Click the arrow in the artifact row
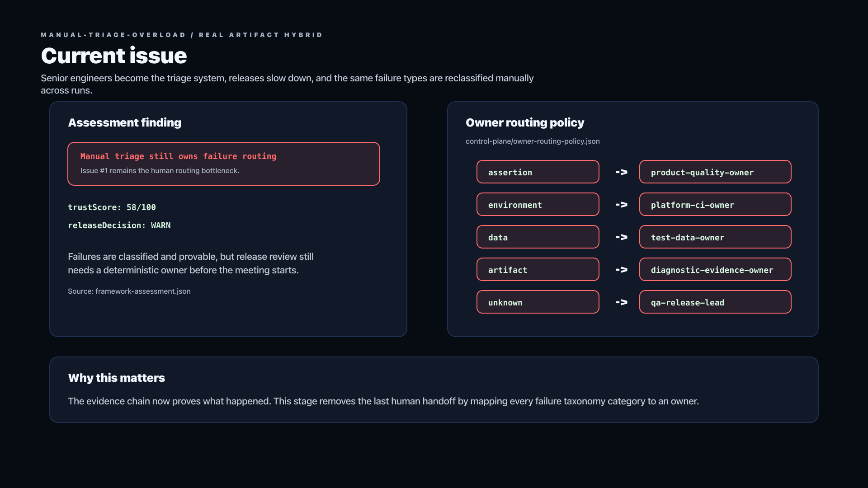The image size is (868, 488). point(621,270)
